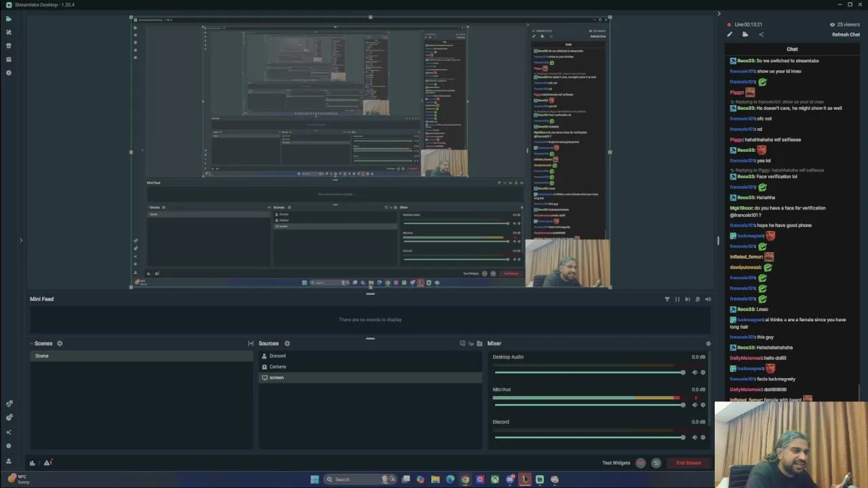Open the weather widget showing Sunny

tap(19, 479)
